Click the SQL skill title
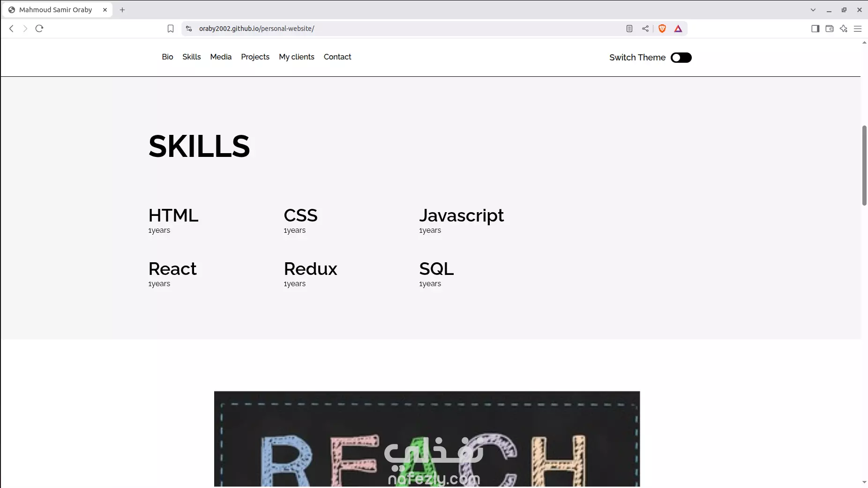 click(436, 269)
